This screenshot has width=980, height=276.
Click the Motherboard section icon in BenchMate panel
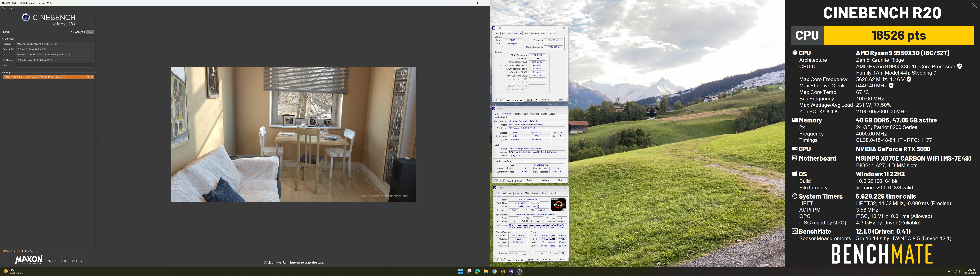click(794, 158)
